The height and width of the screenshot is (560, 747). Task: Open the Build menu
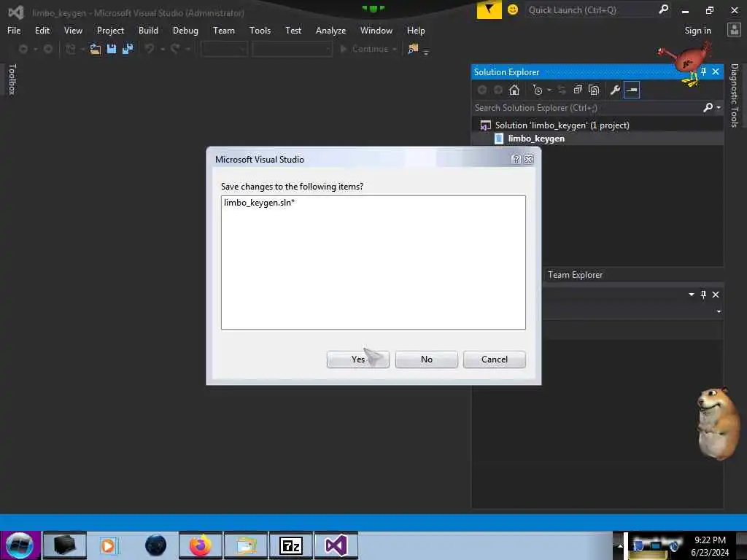148,31
